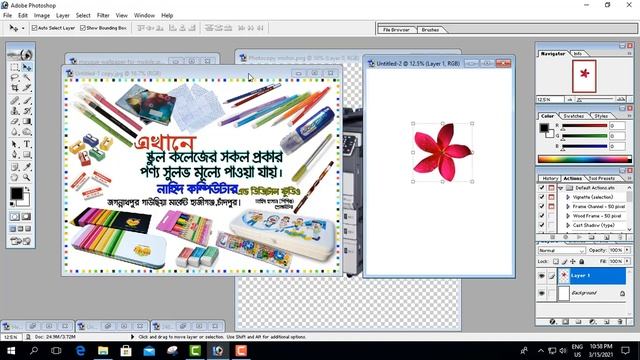Open the File menu
Viewport: 640px width, 360px height.
pyautogui.click(x=7, y=16)
